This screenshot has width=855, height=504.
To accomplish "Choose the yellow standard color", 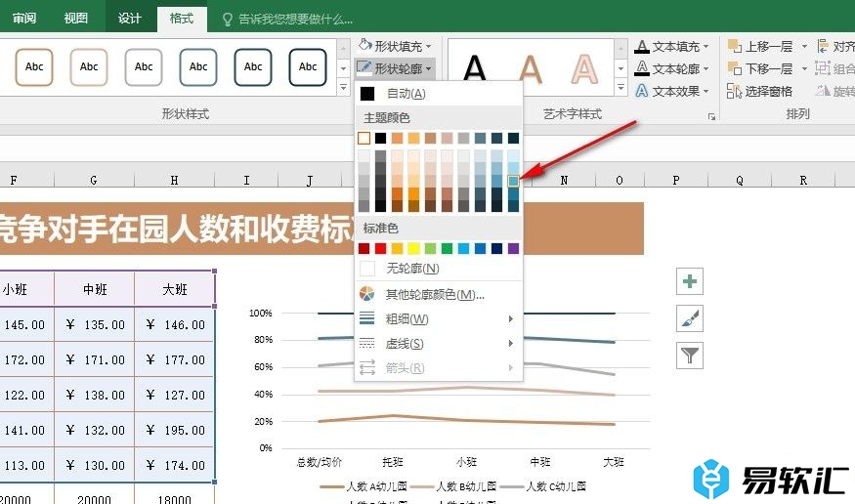I will pos(414,248).
